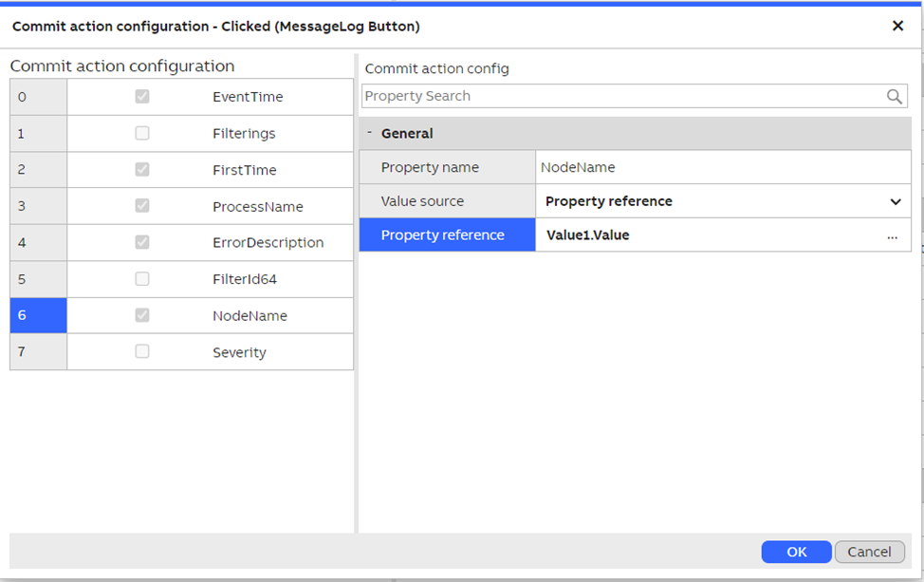The width and height of the screenshot is (924, 582).
Task: Select row header 0
Action: (38, 97)
